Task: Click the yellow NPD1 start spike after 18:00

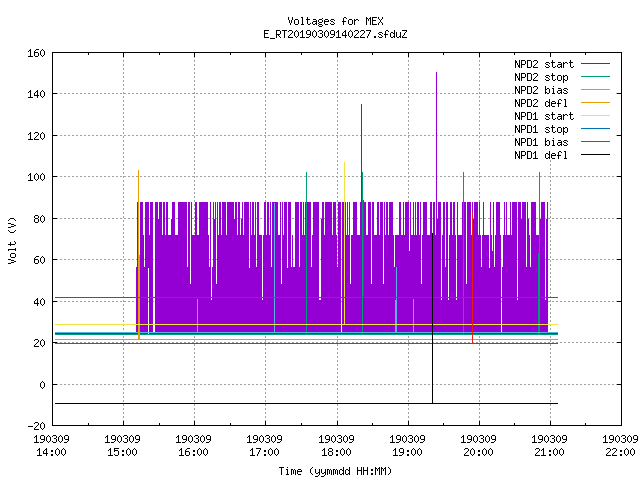Action: click(344, 243)
